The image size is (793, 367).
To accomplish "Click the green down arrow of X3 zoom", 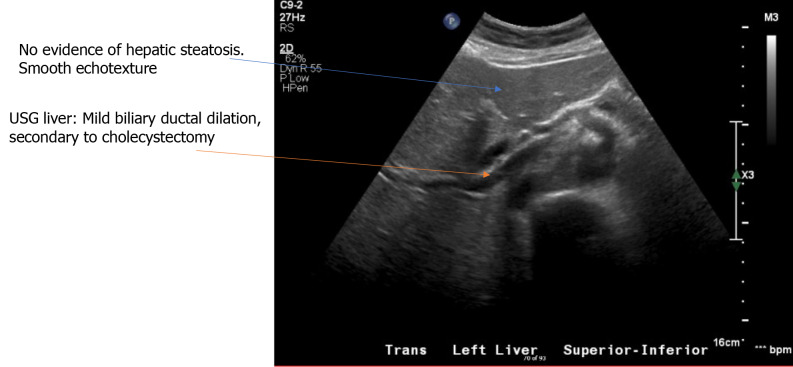I will (x=736, y=186).
